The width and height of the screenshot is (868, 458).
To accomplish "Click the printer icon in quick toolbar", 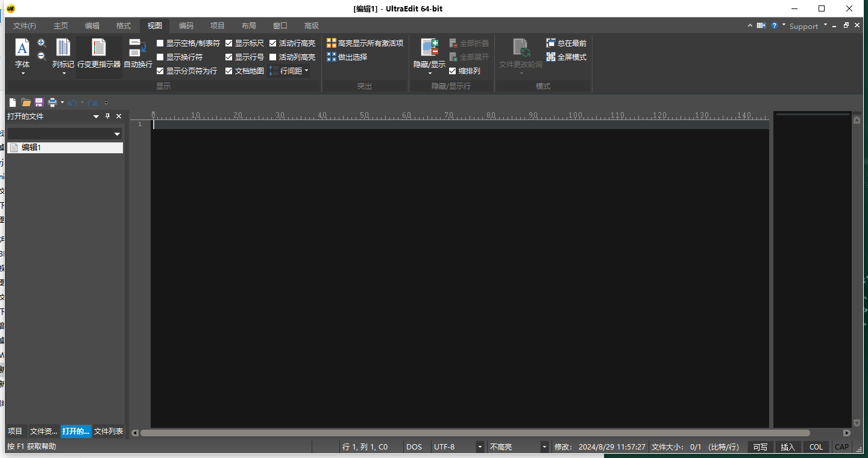I will point(52,103).
